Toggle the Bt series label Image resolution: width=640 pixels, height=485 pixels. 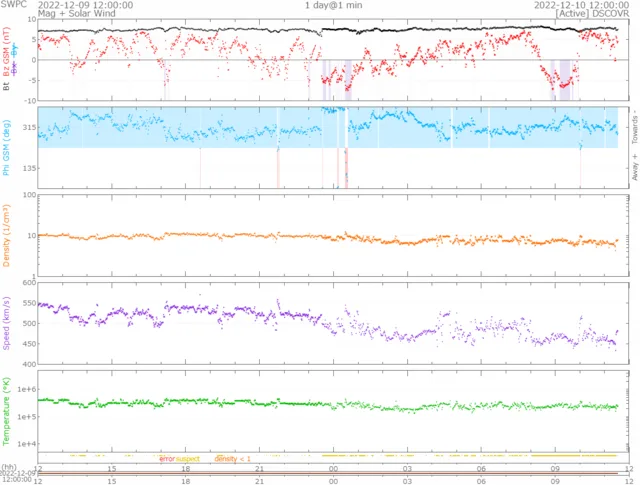click(x=7, y=87)
